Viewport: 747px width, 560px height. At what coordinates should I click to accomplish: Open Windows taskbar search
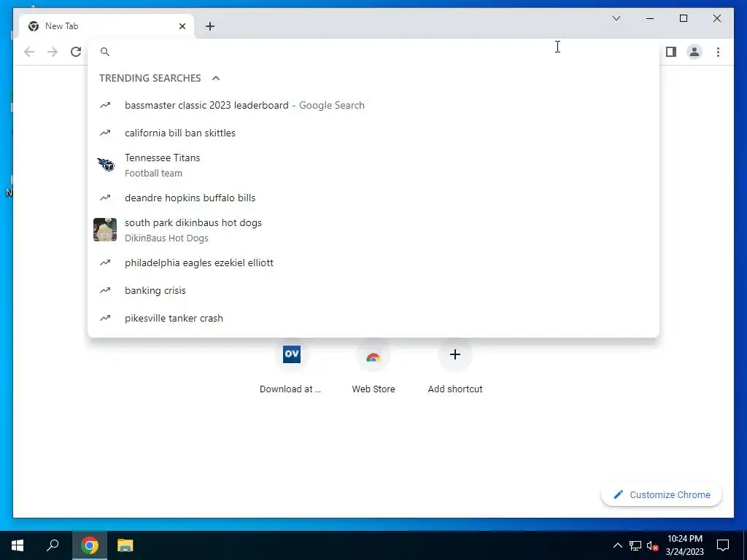coord(53,545)
